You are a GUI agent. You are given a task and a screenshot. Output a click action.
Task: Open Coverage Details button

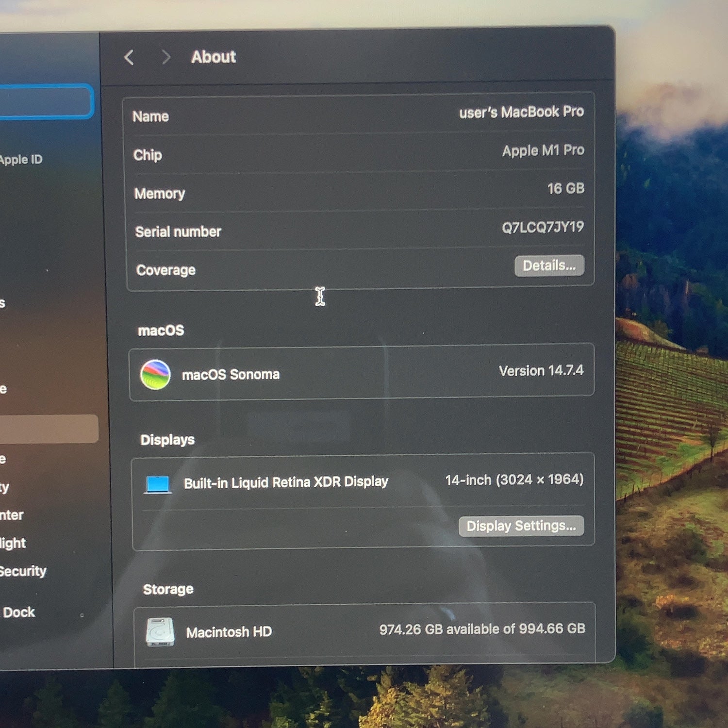[x=549, y=265]
